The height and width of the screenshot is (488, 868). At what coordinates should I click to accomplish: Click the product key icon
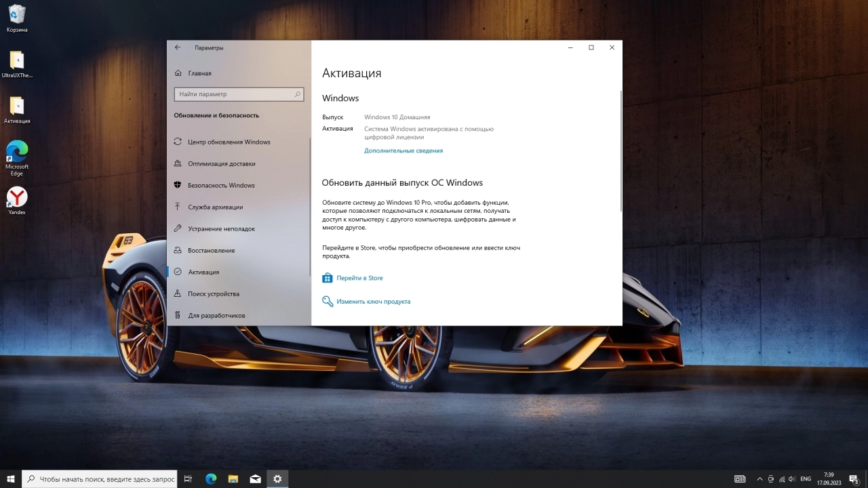tap(328, 302)
